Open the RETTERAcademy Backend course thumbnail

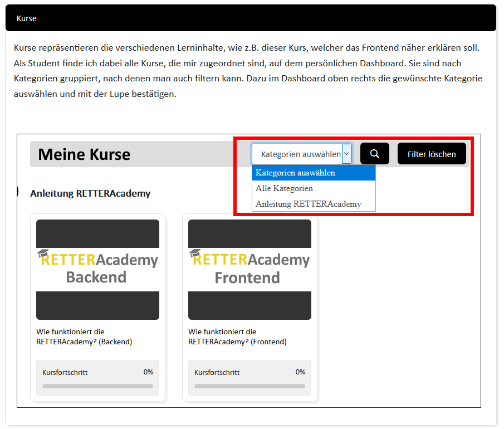tap(97, 270)
